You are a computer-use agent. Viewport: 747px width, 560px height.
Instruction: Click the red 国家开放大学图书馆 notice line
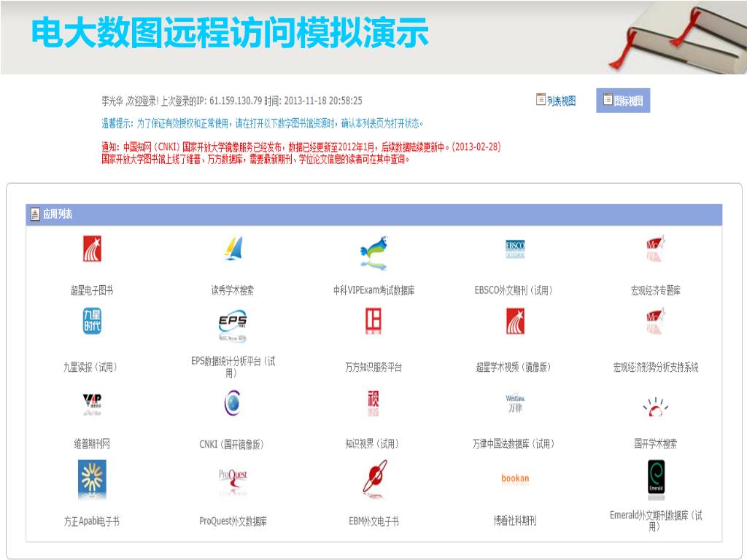(255, 159)
